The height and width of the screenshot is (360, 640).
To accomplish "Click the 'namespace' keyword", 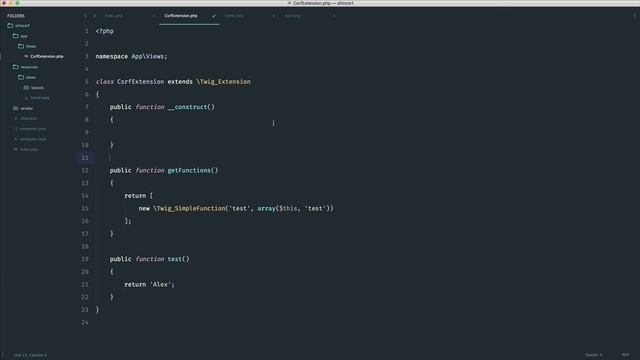I will tap(112, 56).
